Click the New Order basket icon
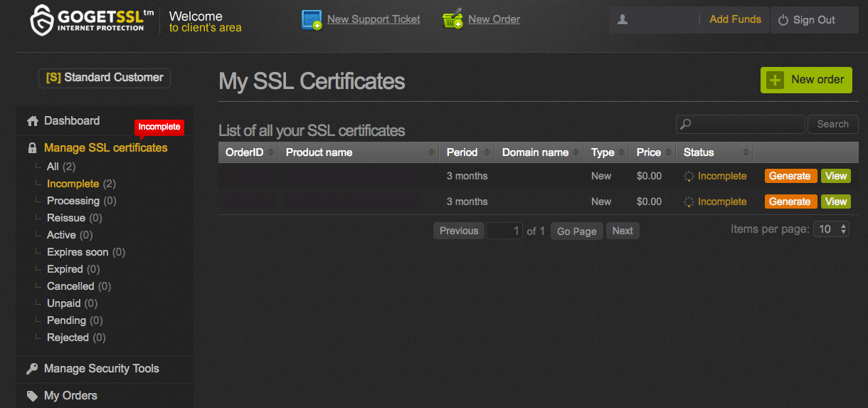Image resolution: width=868 pixels, height=408 pixels. pyautogui.click(x=452, y=20)
